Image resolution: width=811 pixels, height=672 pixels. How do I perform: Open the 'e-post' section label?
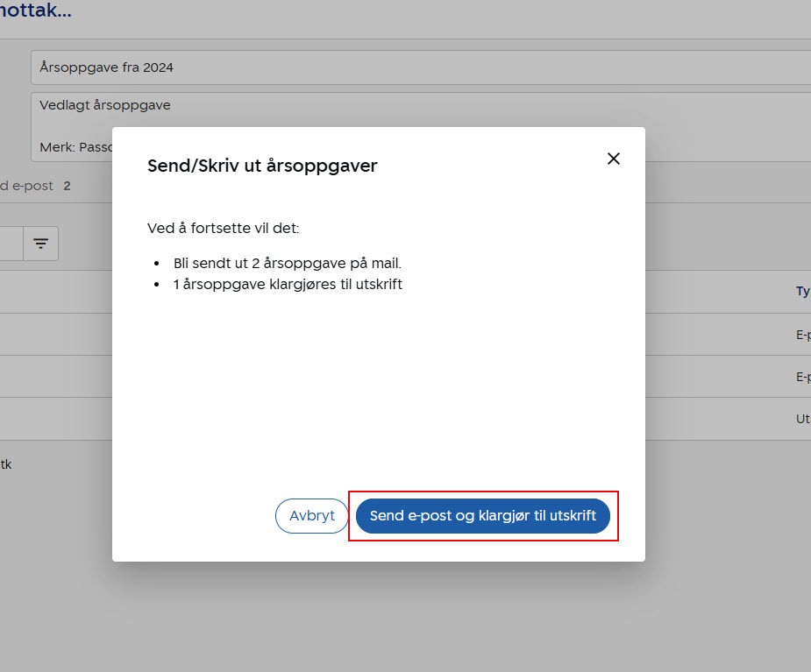26,186
